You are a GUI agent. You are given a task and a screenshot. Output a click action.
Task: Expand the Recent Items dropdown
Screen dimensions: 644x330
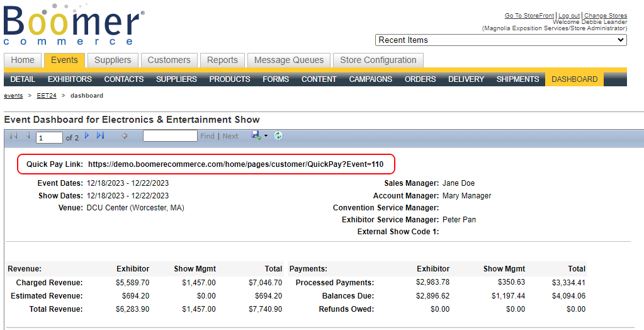[500, 40]
